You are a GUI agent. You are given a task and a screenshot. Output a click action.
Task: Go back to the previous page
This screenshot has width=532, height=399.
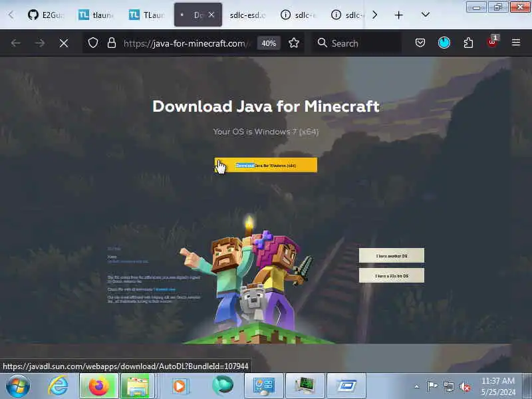click(x=15, y=43)
